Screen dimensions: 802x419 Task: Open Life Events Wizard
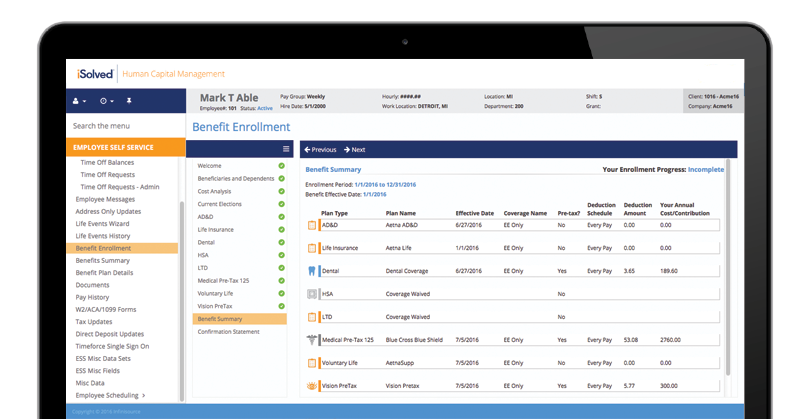pos(102,224)
